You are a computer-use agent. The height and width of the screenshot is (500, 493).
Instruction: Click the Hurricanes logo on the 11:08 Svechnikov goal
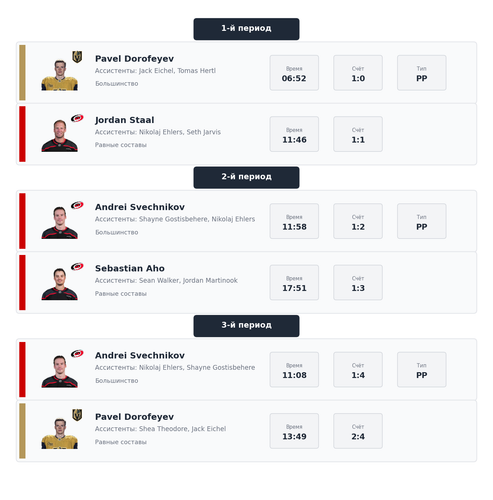[77, 353]
